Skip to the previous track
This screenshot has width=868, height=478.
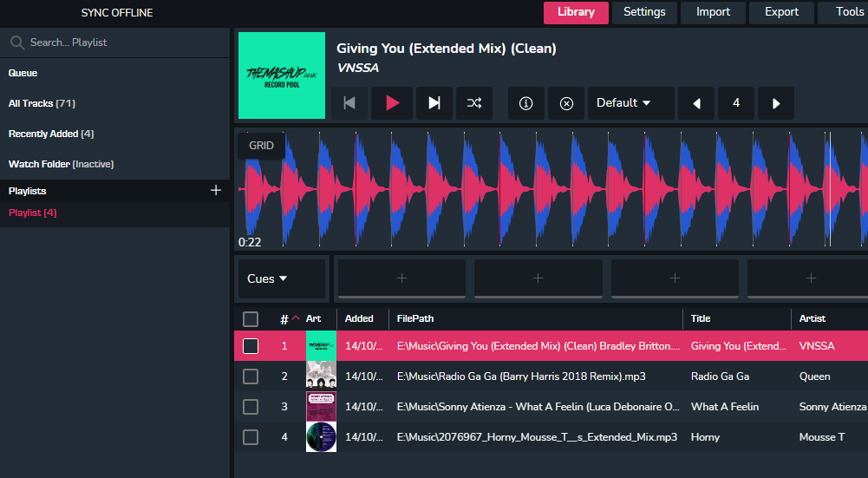coord(349,103)
